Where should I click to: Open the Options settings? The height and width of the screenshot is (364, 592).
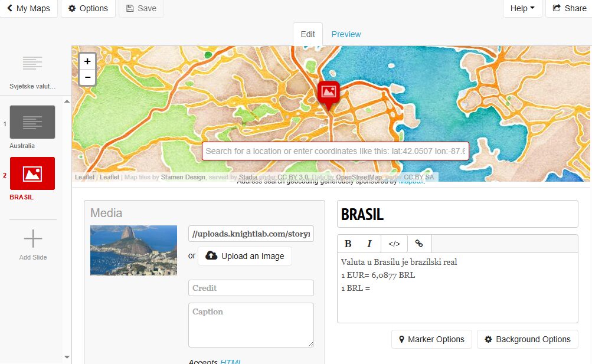click(88, 8)
